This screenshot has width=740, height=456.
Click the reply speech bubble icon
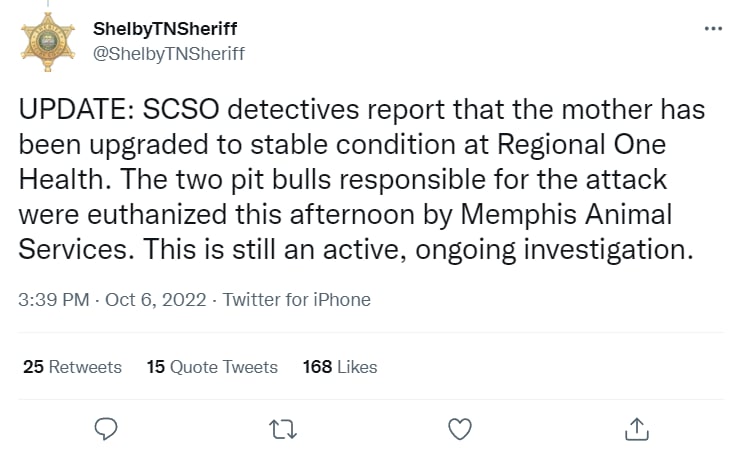[x=106, y=429]
